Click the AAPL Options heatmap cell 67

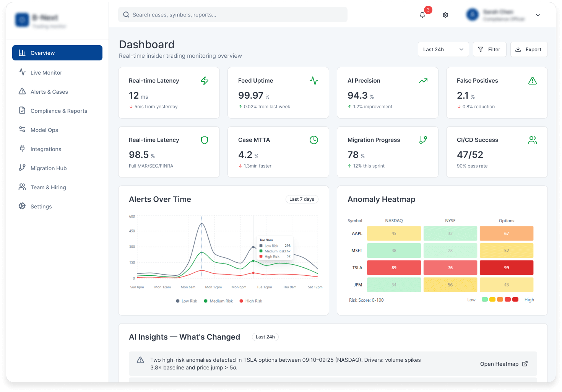(x=507, y=233)
